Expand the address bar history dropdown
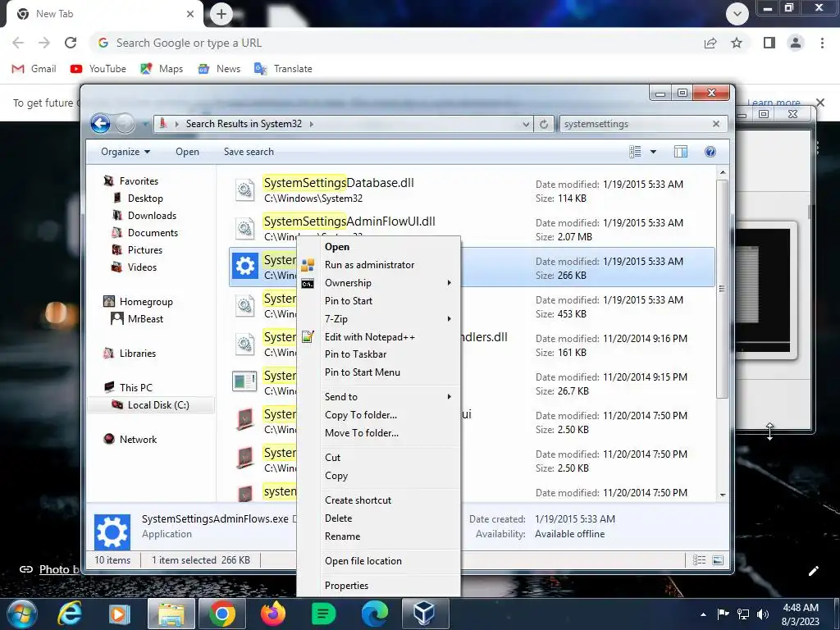Image resolution: width=840 pixels, height=630 pixels. click(526, 124)
